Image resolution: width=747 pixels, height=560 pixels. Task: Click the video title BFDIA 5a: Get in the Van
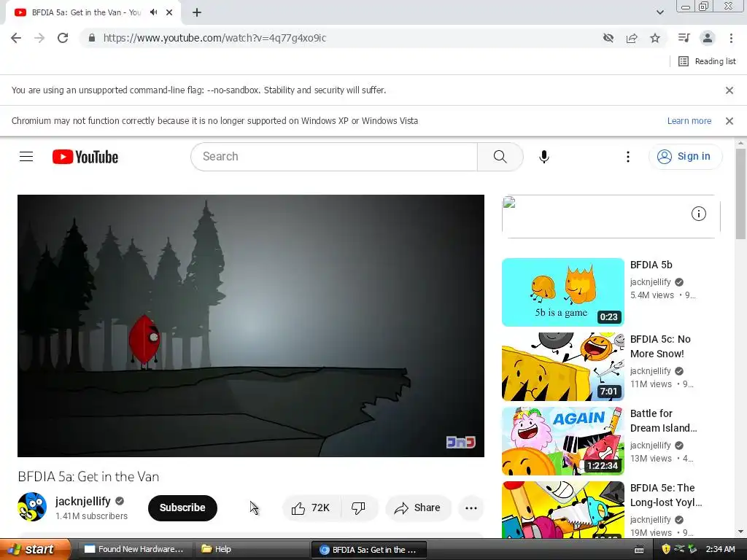(x=88, y=477)
